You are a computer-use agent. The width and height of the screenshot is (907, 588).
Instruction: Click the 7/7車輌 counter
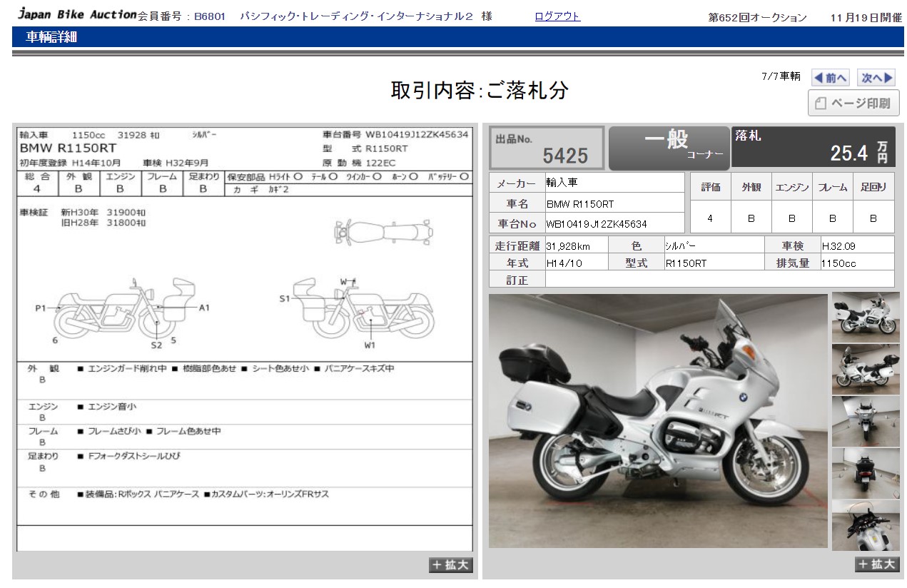[781, 76]
